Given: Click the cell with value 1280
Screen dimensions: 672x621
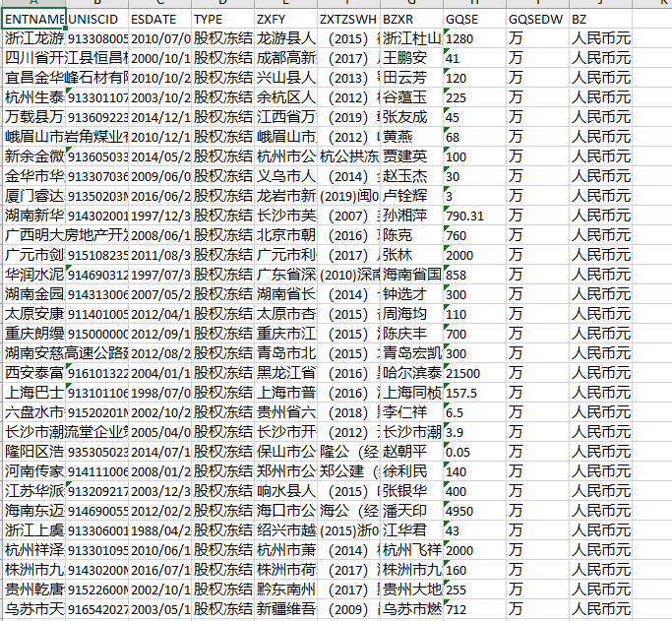Looking at the screenshot, I should [475, 38].
